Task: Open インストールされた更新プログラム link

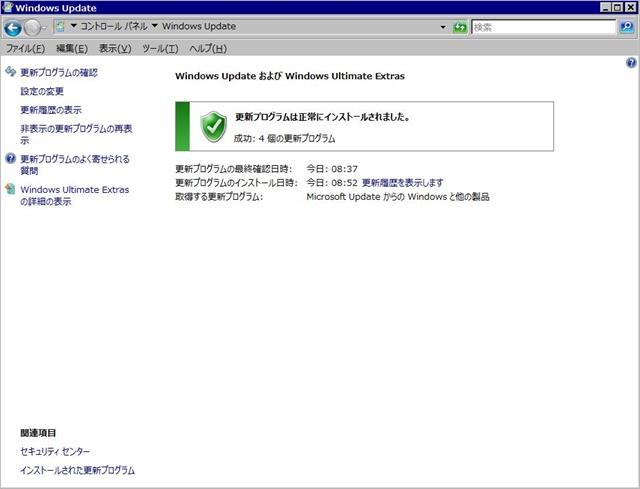Action: click(78, 470)
